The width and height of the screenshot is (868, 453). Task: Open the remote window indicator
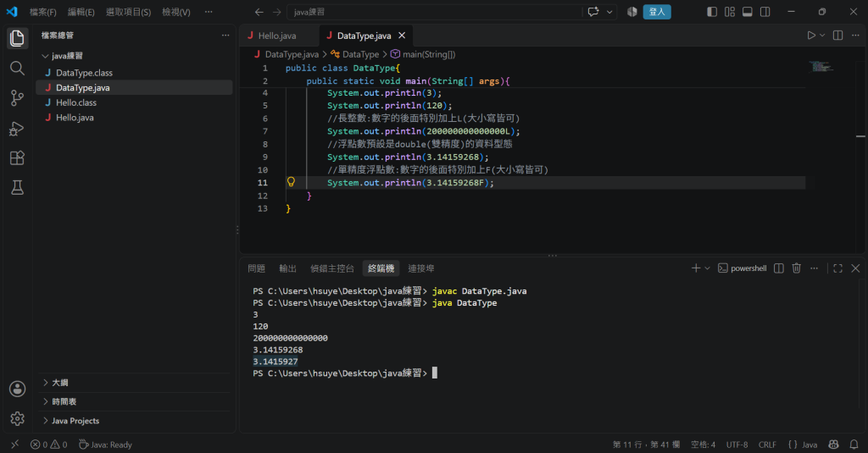point(15,445)
